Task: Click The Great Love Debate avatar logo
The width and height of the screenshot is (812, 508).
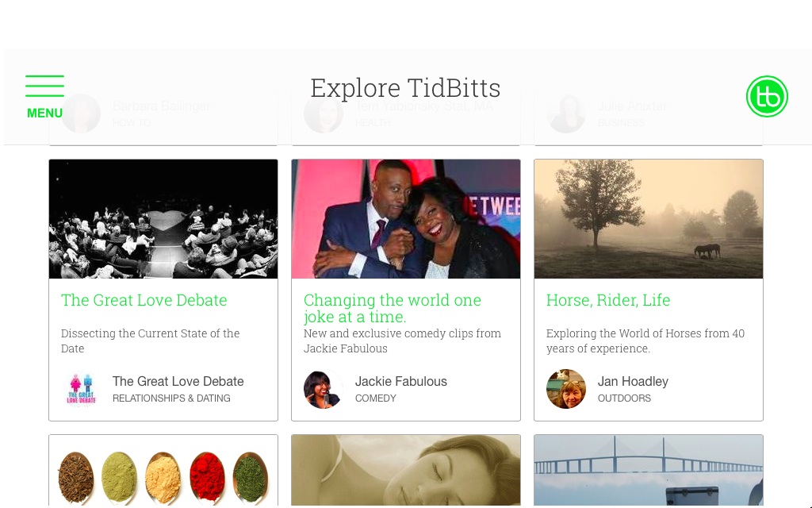Action: pos(81,389)
